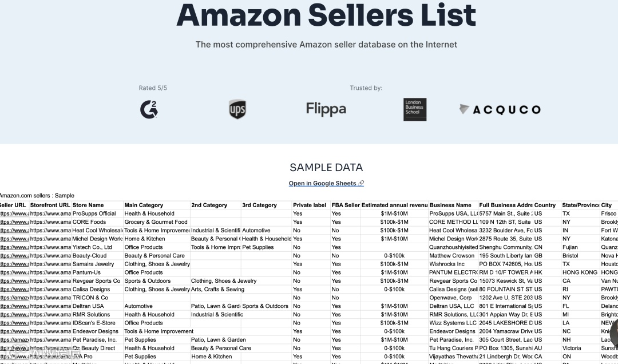
Task: Open in Google Sheets link
Action: pos(326,183)
